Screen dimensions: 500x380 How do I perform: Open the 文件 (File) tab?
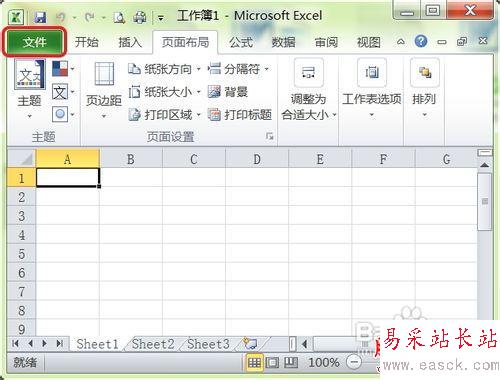[x=34, y=42]
